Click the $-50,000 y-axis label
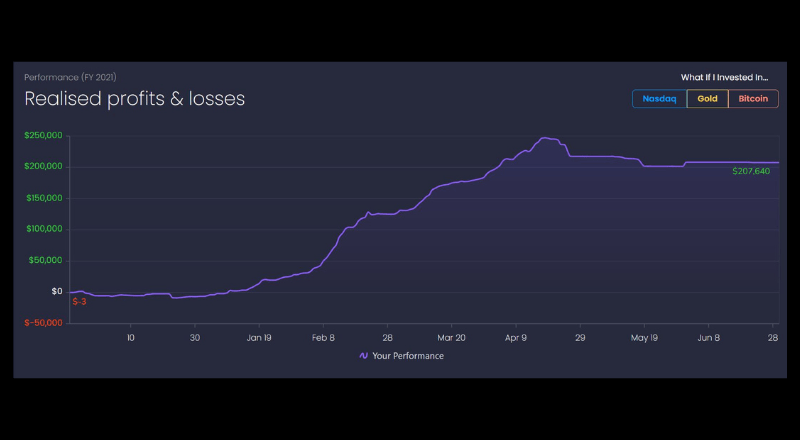This screenshot has width=800, height=440. [43, 323]
